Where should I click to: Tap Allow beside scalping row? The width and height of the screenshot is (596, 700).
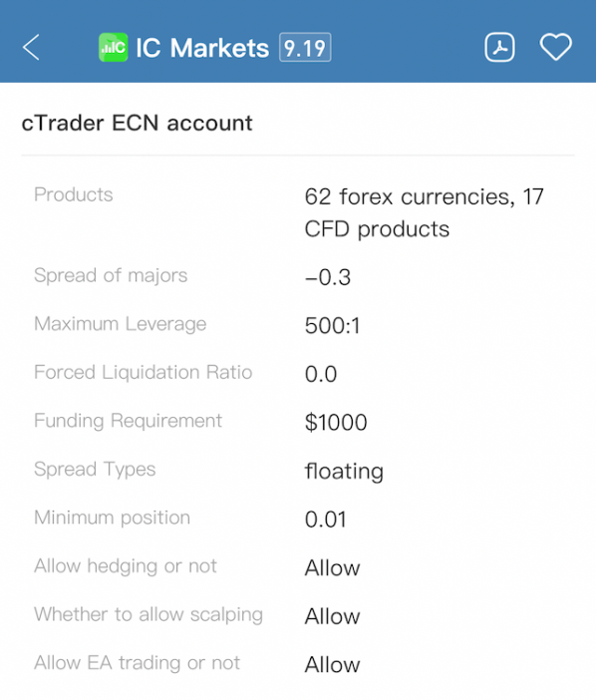(332, 616)
